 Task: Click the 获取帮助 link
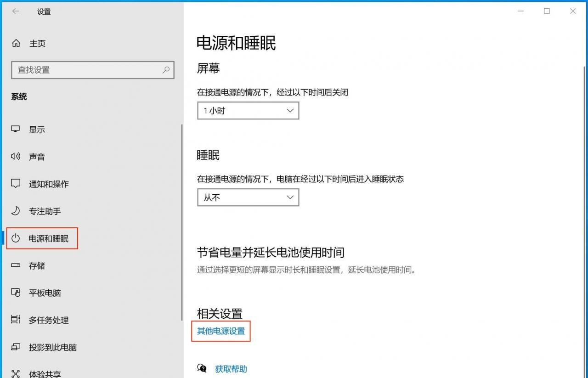pos(231,369)
